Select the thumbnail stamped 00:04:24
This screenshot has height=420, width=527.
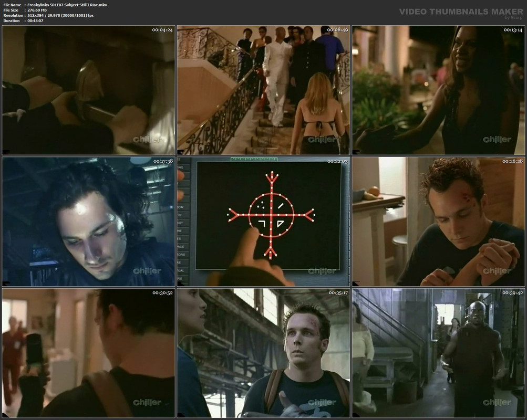pyautogui.click(x=89, y=90)
